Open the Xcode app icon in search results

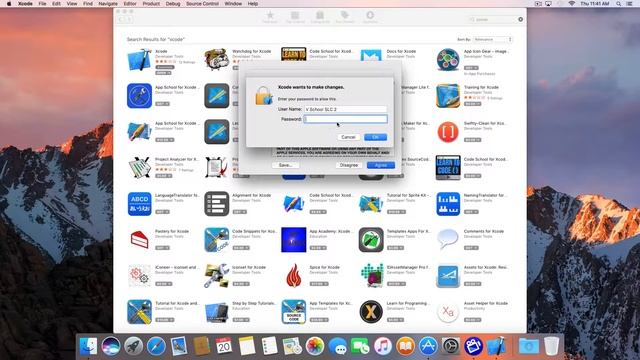[x=139, y=60]
